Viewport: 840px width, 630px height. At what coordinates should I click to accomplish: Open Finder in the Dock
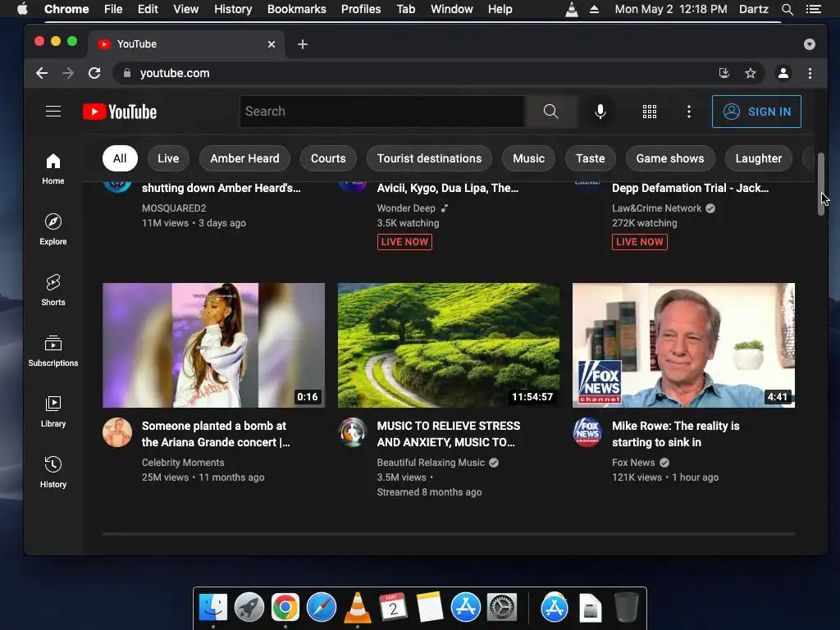pos(213,607)
